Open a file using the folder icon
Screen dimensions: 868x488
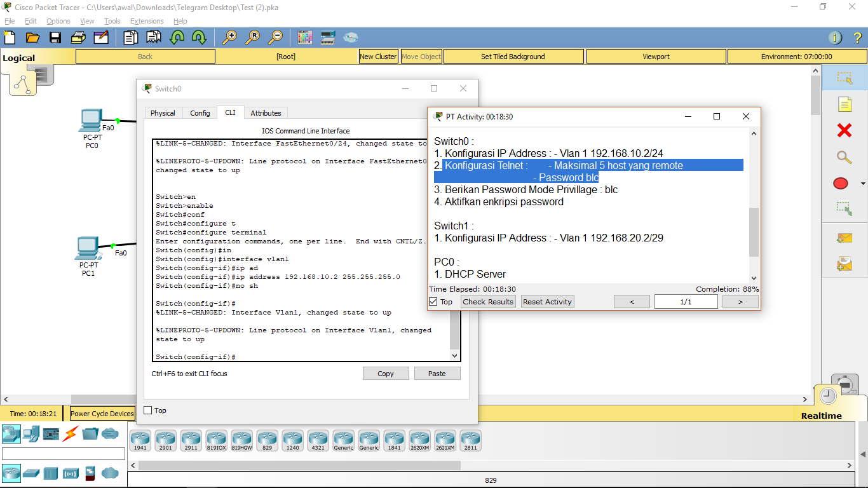[x=32, y=37]
